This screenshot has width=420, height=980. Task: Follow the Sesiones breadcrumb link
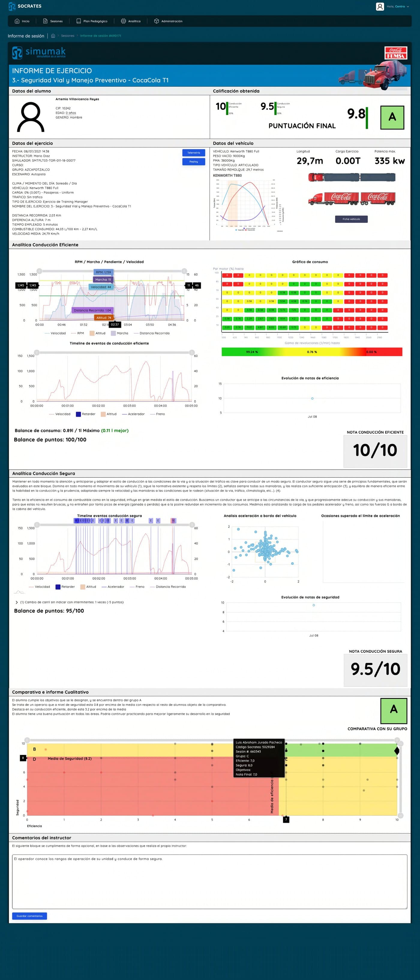click(x=68, y=36)
